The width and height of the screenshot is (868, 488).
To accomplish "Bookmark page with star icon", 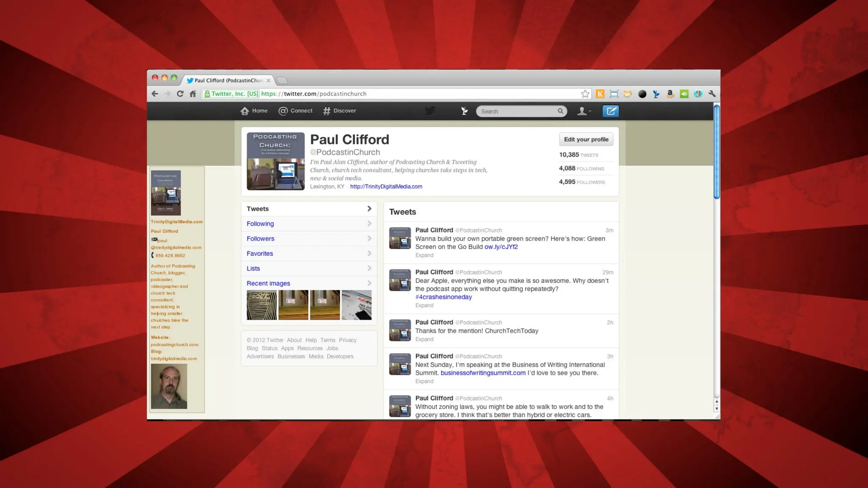I will click(x=585, y=94).
